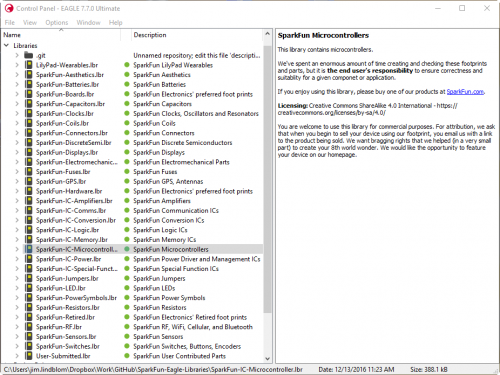Sort by the Name column header
Image resolution: width=500 pixels, height=375 pixels.
point(61,35)
